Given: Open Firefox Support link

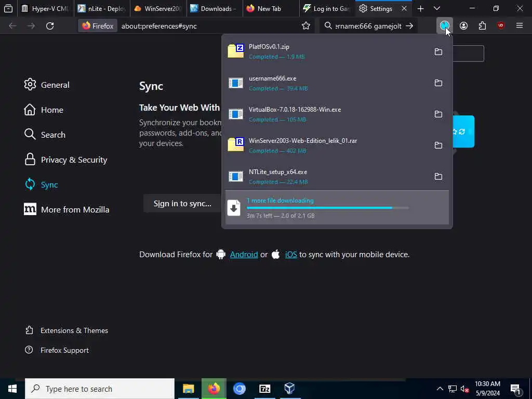Looking at the screenshot, I should click(57, 350).
